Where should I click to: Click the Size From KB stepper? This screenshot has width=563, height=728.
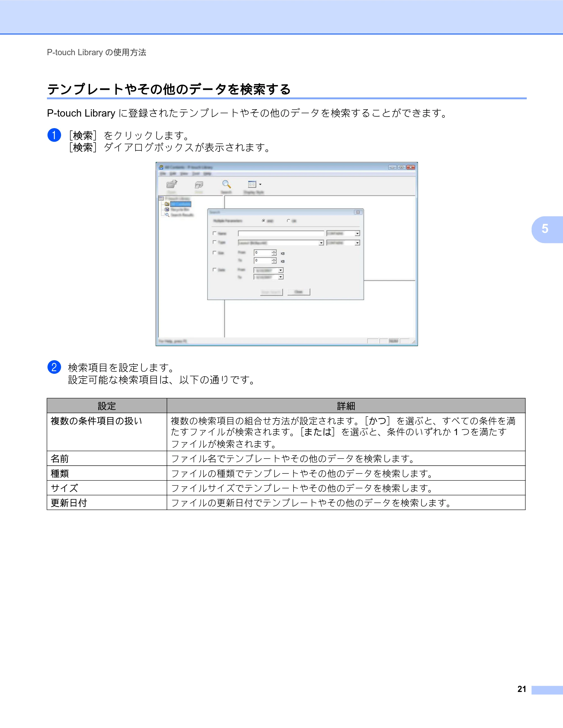coord(274,253)
